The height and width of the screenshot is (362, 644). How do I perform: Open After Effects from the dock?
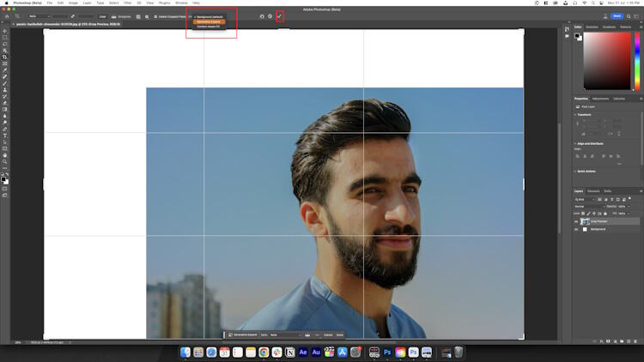(x=303, y=353)
